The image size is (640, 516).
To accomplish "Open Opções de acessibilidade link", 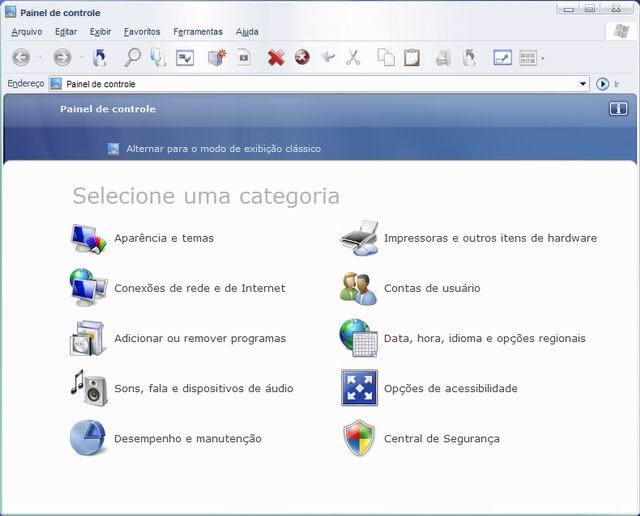I will 451,388.
